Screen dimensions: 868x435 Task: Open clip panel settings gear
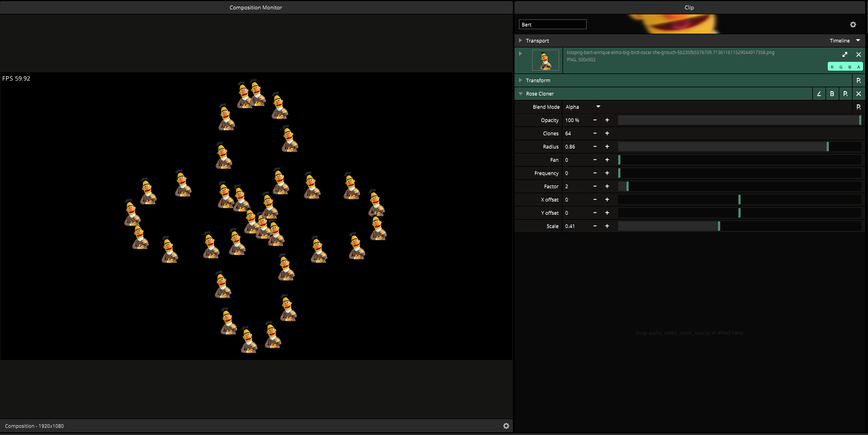(853, 25)
